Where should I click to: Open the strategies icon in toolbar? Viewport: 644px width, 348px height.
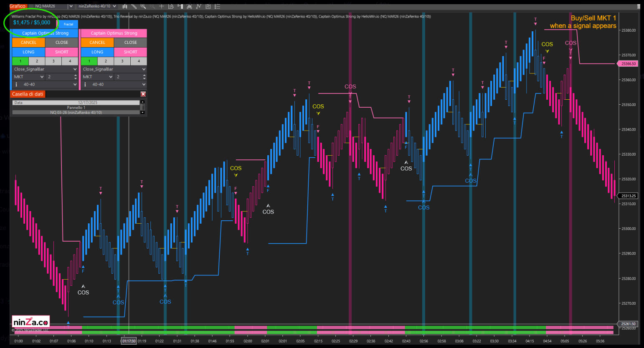coord(199,6)
